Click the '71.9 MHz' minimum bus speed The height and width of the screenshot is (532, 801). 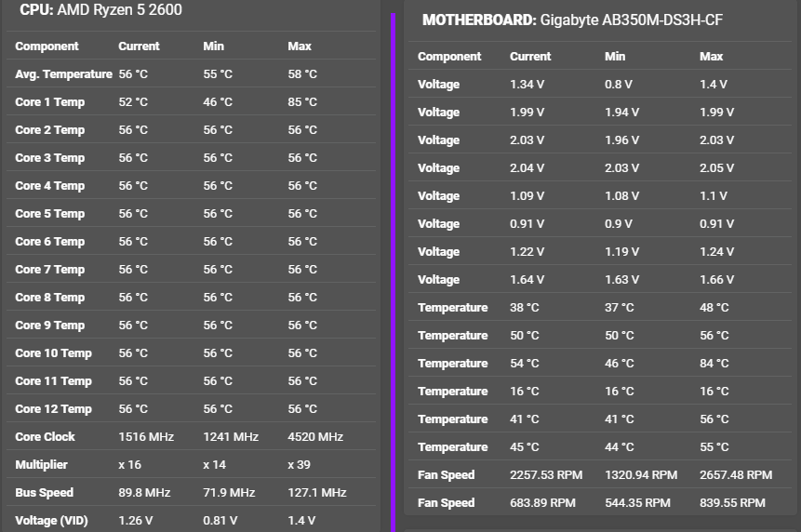pyautogui.click(x=229, y=493)
